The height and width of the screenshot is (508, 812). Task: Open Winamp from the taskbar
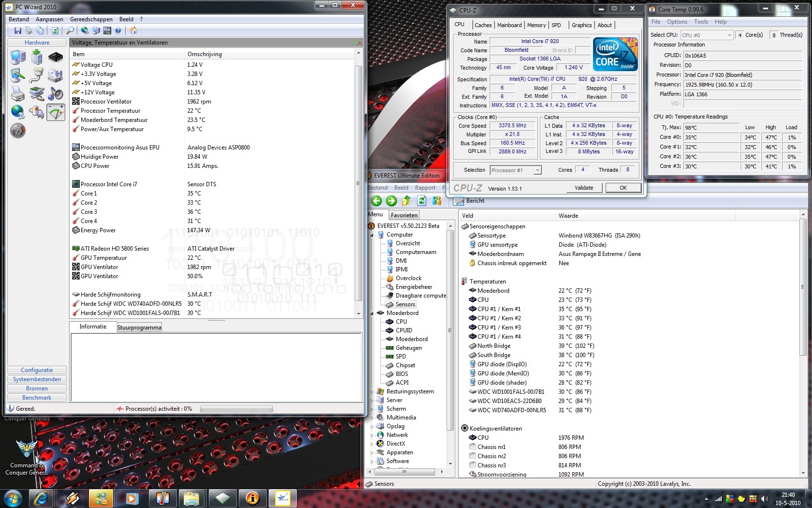click(73, 498)
